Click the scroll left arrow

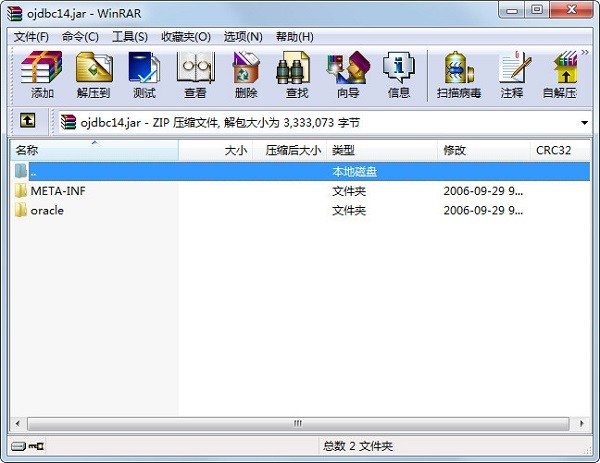(x=18, y=424)
